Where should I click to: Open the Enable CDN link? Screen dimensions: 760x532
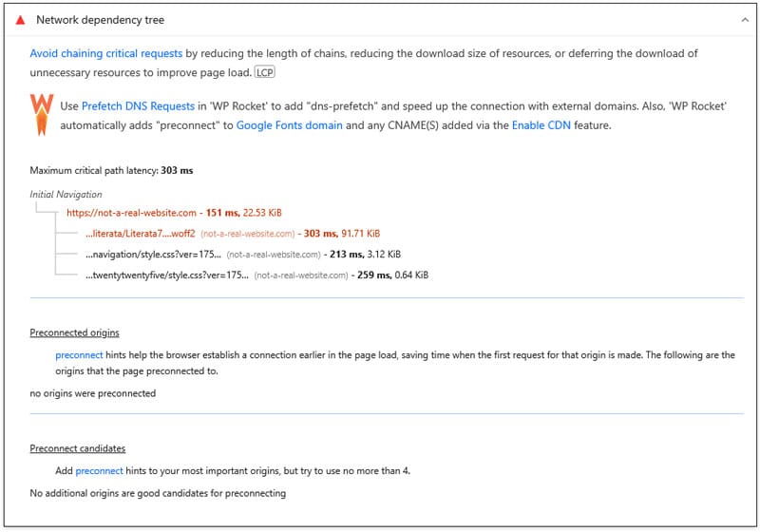point(541,125)
